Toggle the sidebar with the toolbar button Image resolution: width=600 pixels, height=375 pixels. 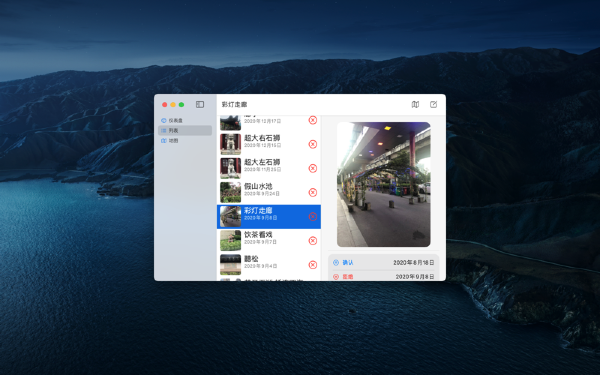pyautogui.click(x=200, y=104)
